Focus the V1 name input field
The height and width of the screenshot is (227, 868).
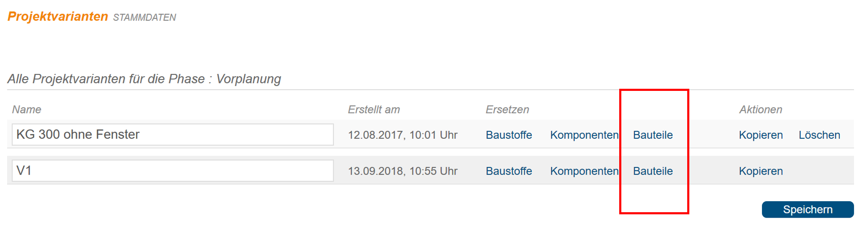click(x=173, y=171)
